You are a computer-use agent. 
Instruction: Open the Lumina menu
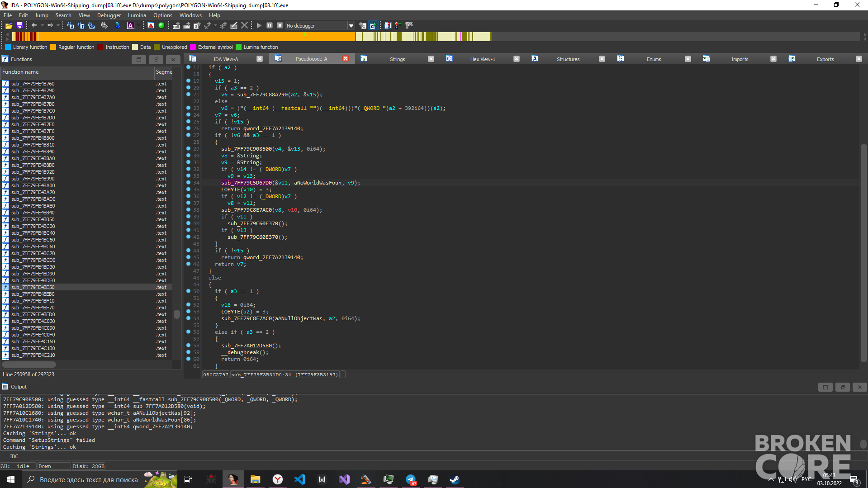(x=137, y=15)
